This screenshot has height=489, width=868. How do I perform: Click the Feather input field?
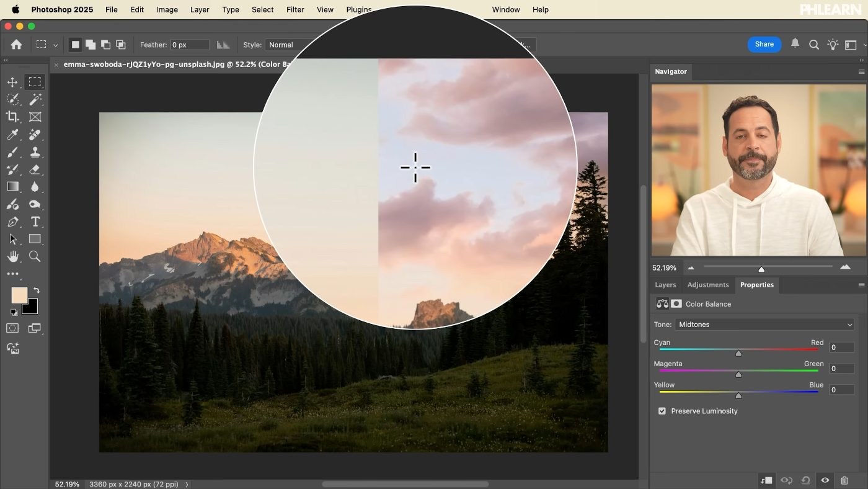[x=190, y=45]
